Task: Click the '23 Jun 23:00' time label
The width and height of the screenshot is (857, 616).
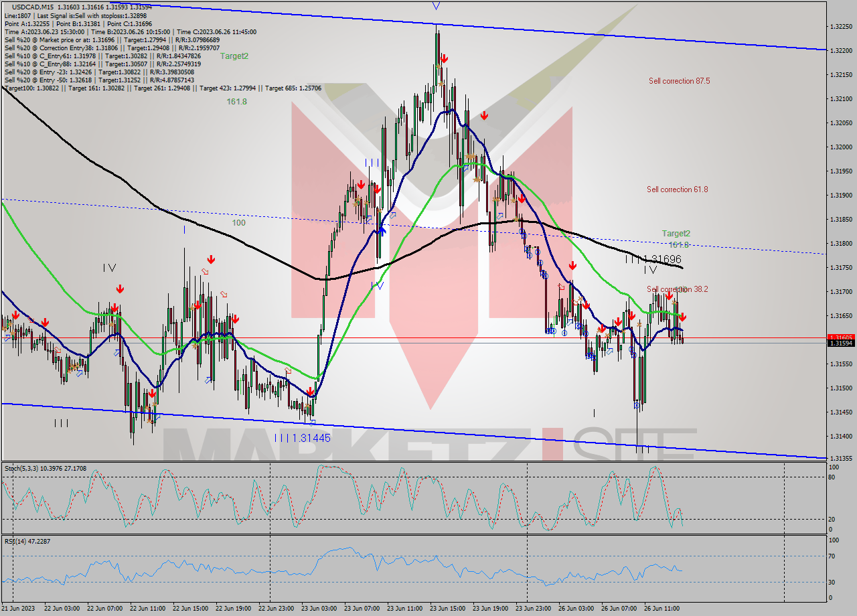Action: tap(533, 609)
